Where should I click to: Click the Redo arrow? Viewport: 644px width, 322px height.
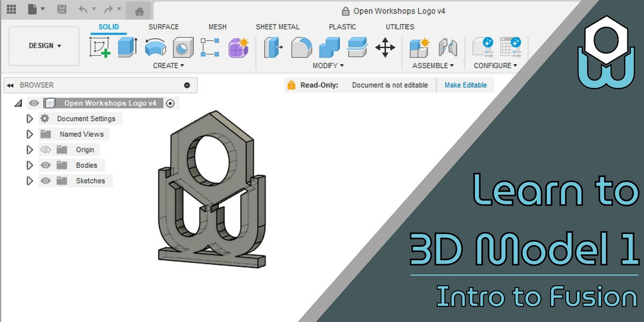[108, 10]
